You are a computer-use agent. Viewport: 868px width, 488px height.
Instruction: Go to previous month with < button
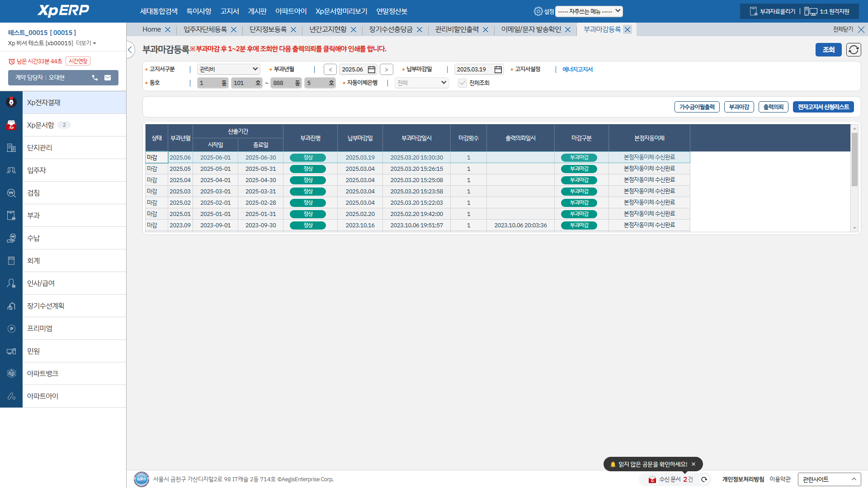click(x=330, y=70)
